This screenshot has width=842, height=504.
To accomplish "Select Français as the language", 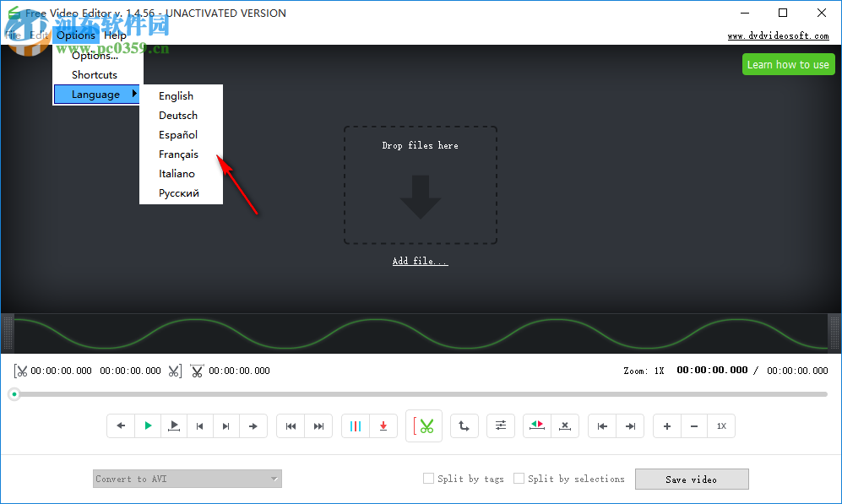I will (178, 154).
